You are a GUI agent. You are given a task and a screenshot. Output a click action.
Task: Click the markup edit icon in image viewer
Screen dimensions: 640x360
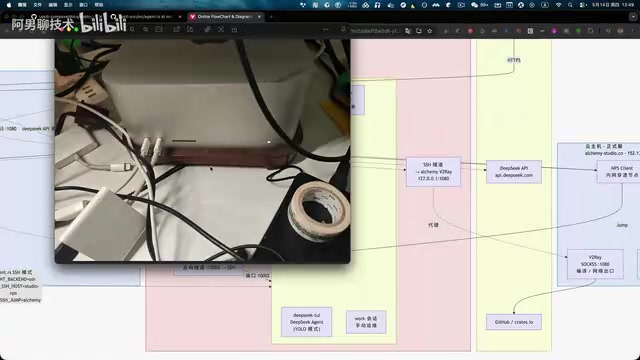pyautogui.click(x=190, y=29)
